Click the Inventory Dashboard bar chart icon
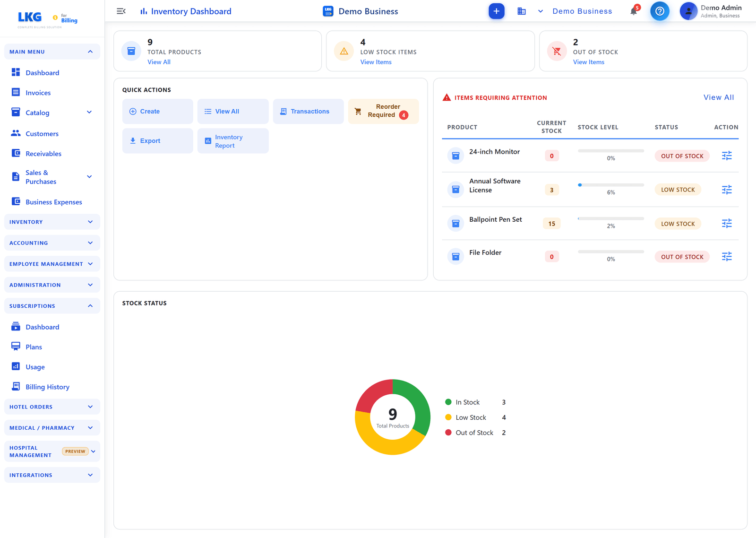 (x=144, y=11)
